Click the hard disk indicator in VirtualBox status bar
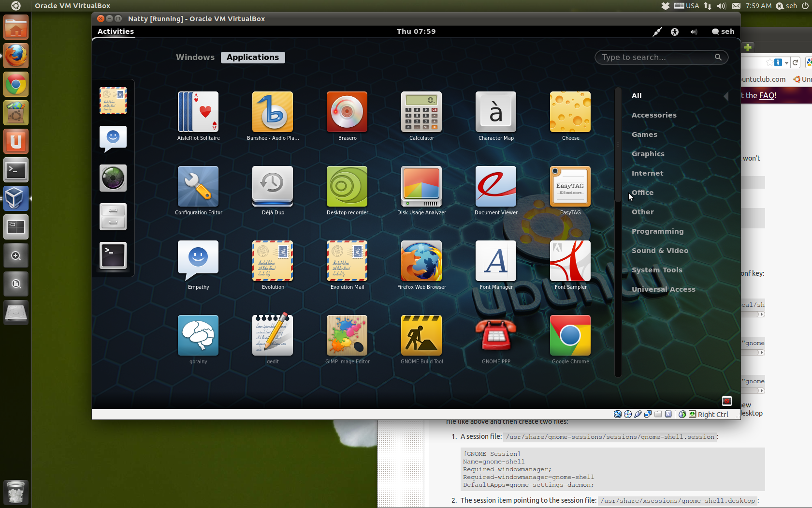Screen dimensions: 812x508 (618, 414)
